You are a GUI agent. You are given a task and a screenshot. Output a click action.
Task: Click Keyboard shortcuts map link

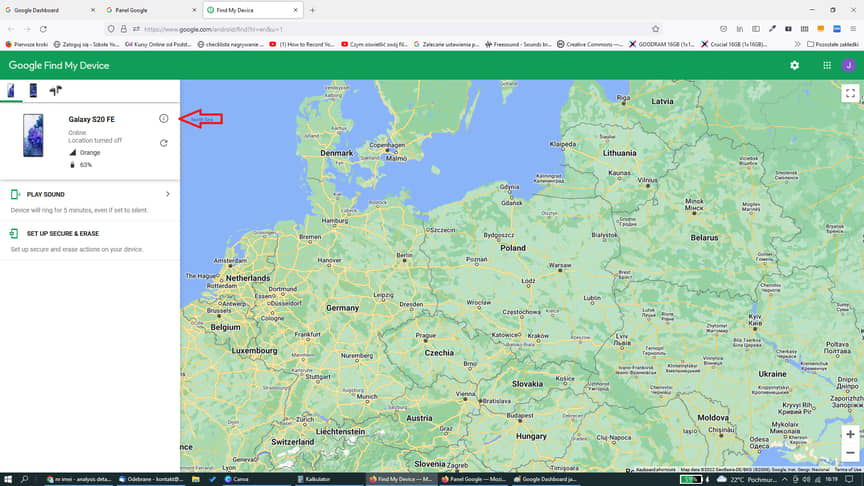tap(656, 469)
